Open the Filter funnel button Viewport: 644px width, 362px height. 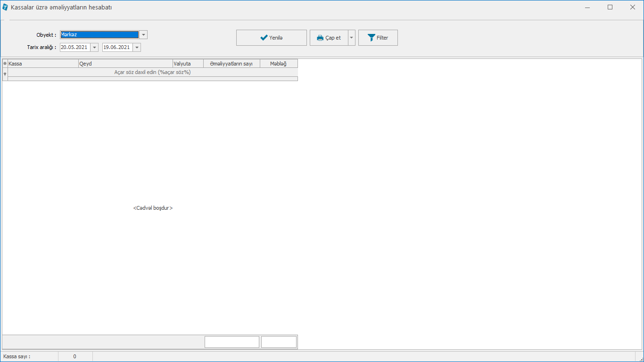point(378,38)
